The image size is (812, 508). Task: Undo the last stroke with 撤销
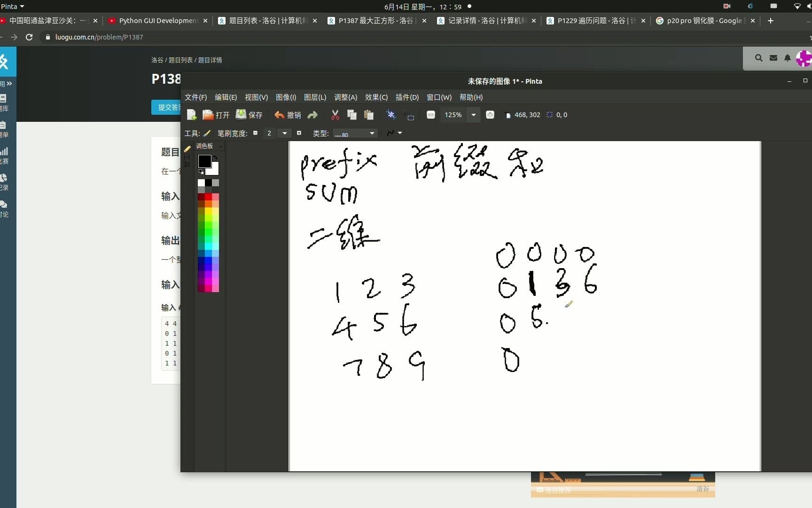point(287,115)
